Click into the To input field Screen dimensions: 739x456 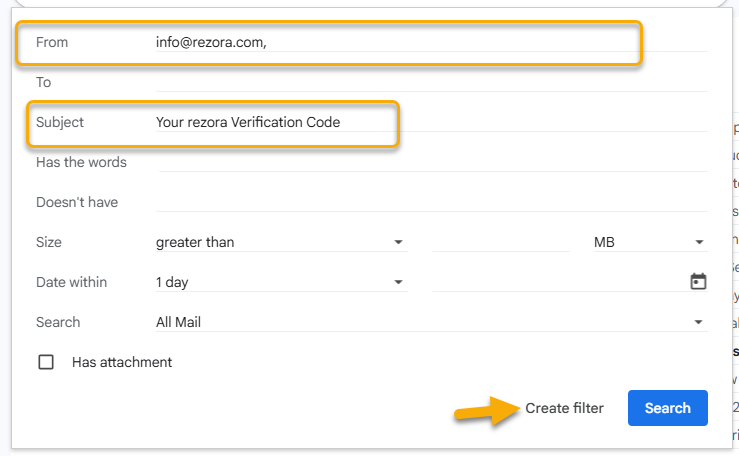pos(431,82)
